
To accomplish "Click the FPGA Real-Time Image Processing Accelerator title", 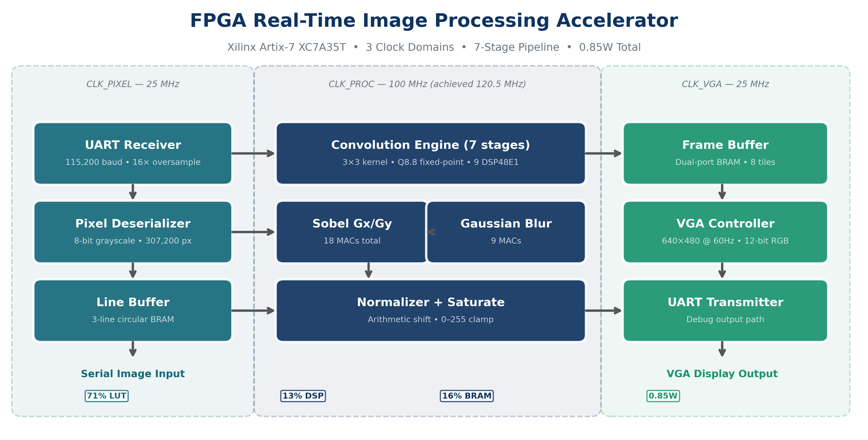I will tap(434, 21).
